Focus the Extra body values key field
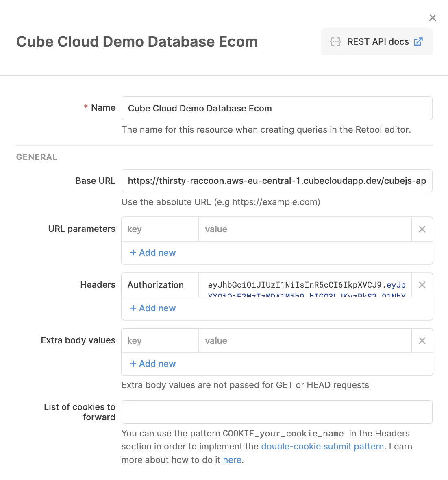Screen dimensions: 448x480 tap(160, 341)
